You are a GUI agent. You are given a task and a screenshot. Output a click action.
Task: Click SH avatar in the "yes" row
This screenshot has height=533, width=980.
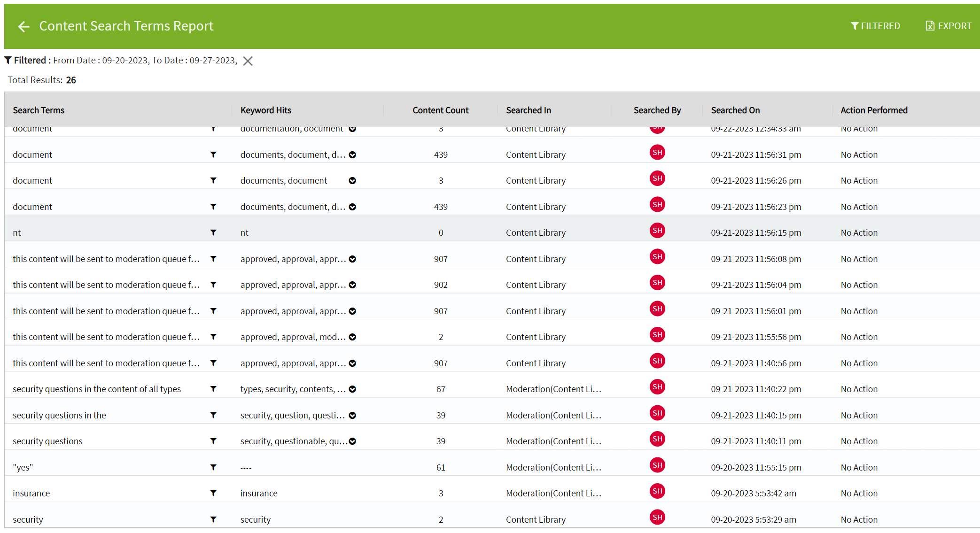657,465
